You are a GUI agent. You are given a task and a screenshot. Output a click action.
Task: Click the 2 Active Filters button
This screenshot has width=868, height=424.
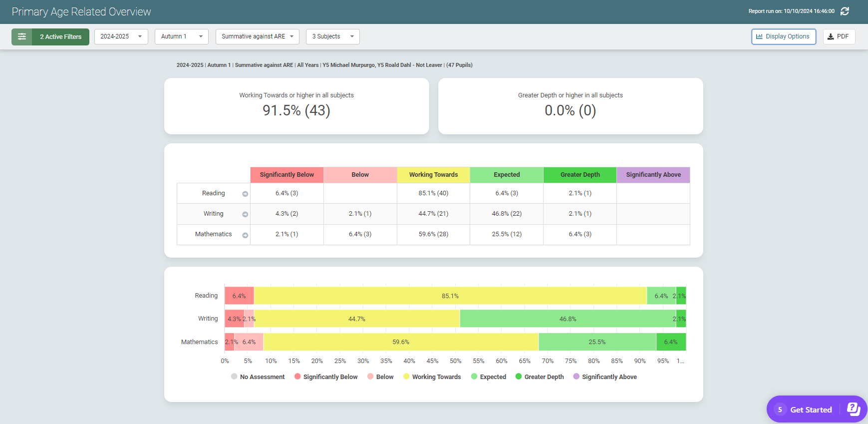[60, 36]
